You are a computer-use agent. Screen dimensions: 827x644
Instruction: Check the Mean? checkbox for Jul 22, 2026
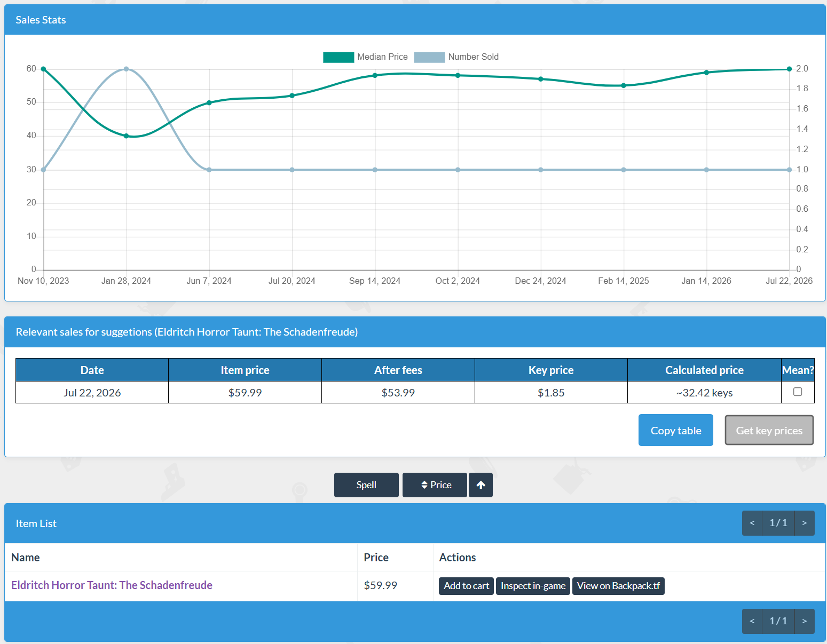(798, 392)
